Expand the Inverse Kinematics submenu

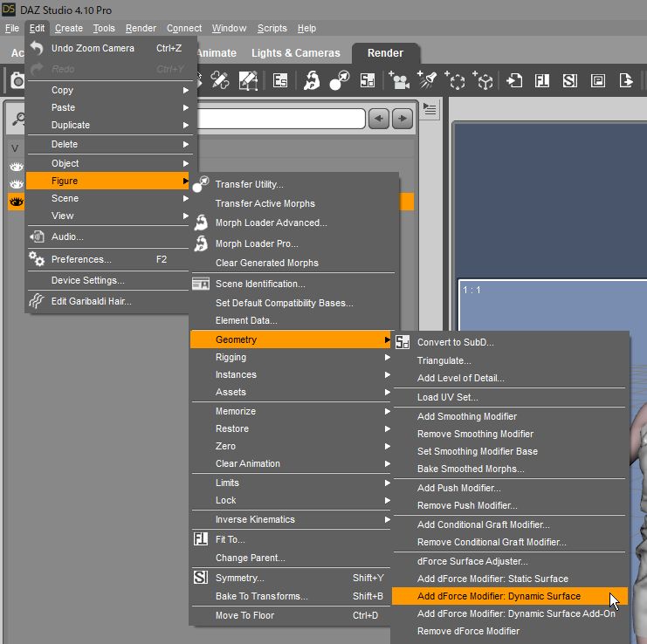291,519
